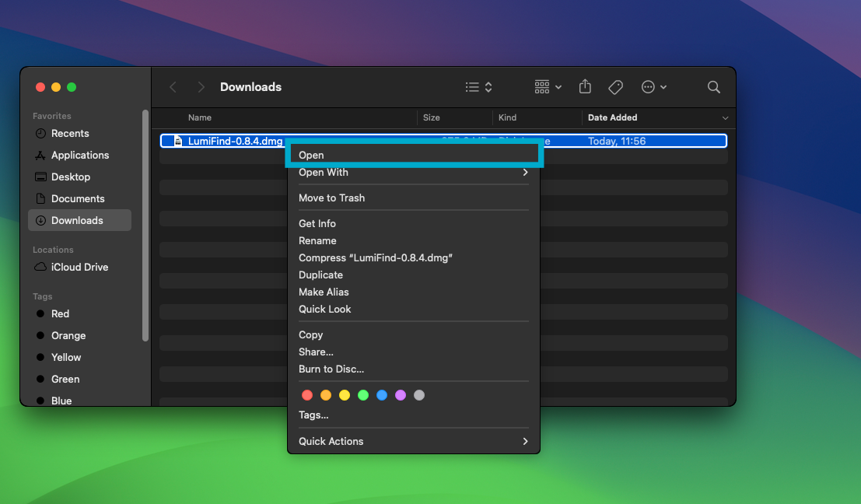Choose Rename in context menu

[414, 240]
